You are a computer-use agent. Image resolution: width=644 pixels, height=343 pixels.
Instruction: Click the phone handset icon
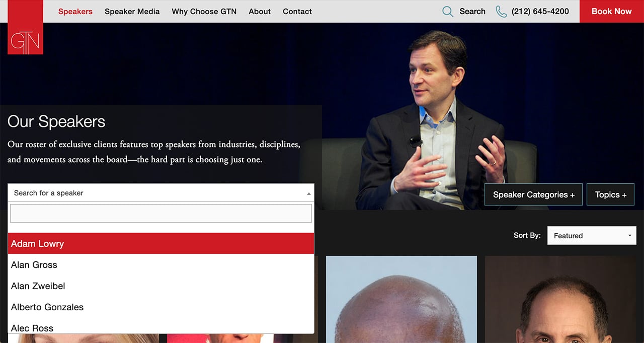click(501, 12)
